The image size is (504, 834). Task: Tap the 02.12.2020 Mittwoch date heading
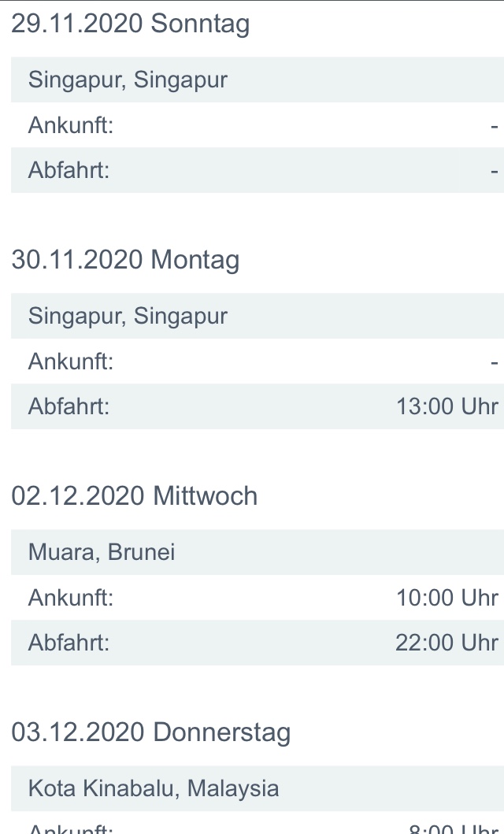click(134, 496)
